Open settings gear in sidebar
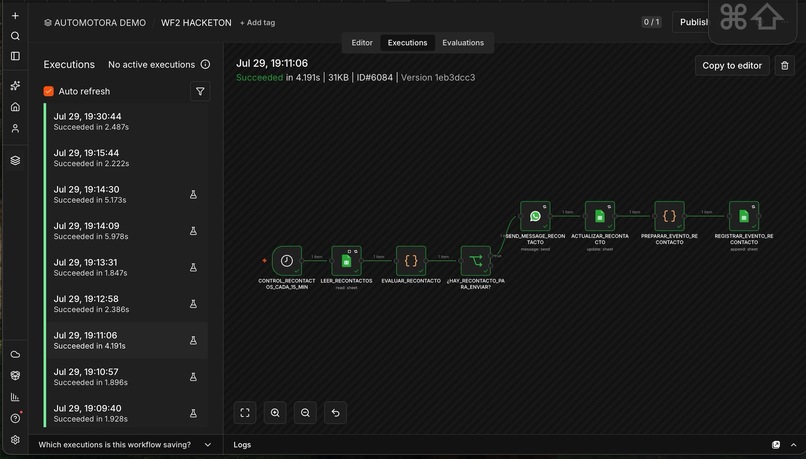Viewport: 806px width, 459px height. click(x=15, y=439)
